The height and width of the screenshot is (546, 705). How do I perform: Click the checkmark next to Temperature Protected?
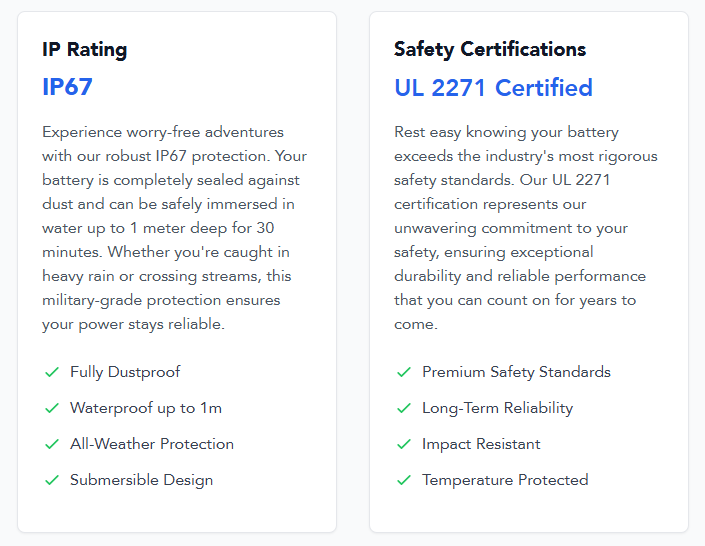pos(404,480)
